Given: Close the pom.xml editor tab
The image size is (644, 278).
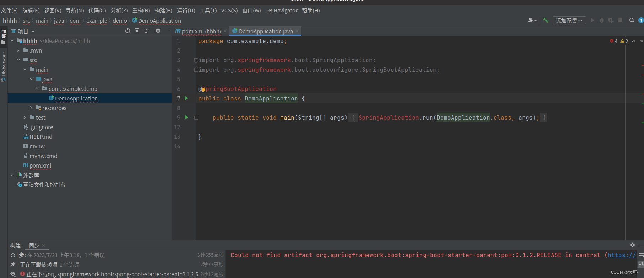Looking at the screenshot, I should pos(225,31).
